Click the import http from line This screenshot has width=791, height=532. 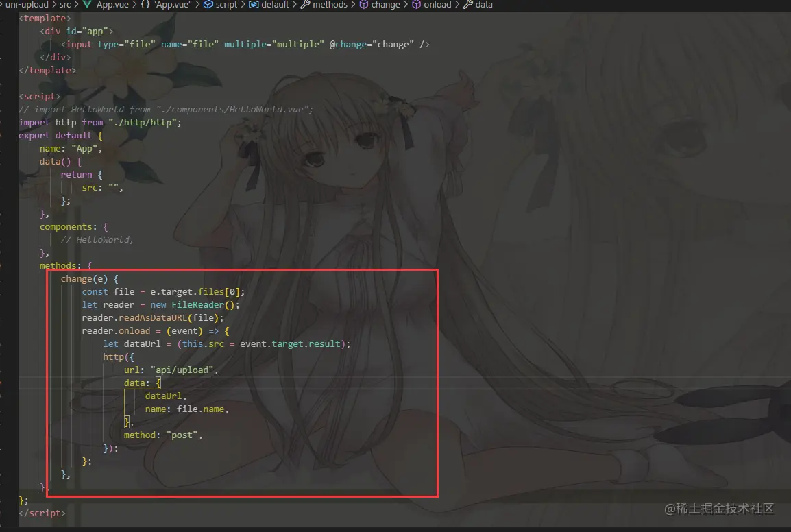(100, 123)
